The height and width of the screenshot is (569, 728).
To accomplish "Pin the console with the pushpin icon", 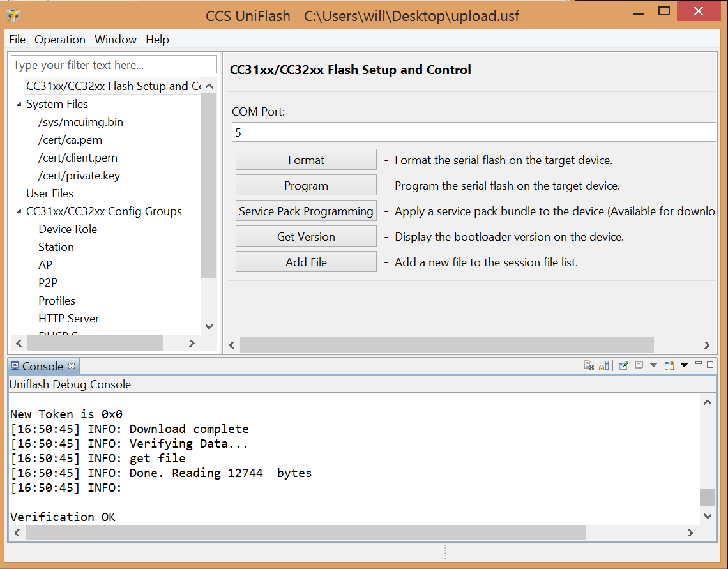I will (x=623, y=366).
